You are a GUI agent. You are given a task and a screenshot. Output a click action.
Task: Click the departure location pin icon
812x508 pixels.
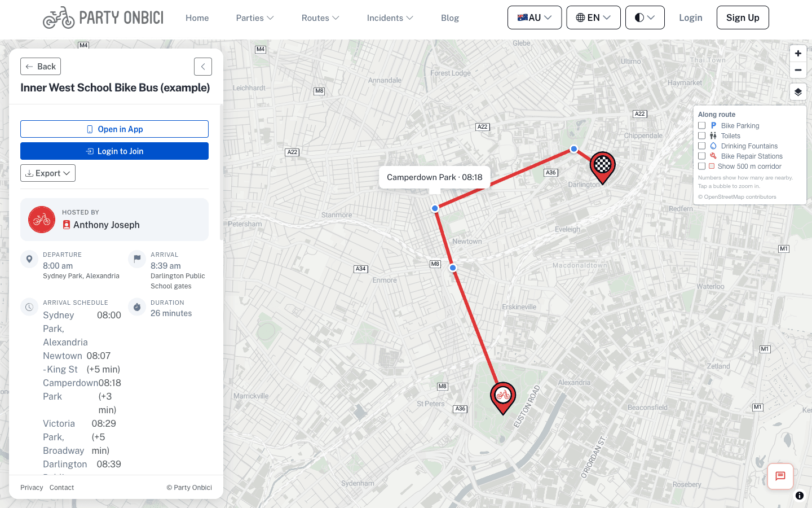29,259
